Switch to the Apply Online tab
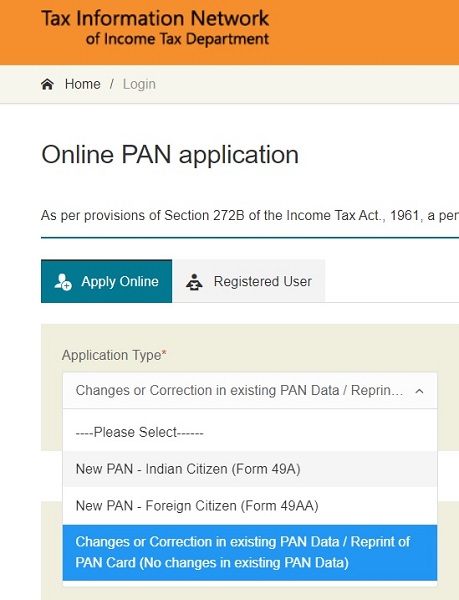459x600 pixels. [106, 281]
